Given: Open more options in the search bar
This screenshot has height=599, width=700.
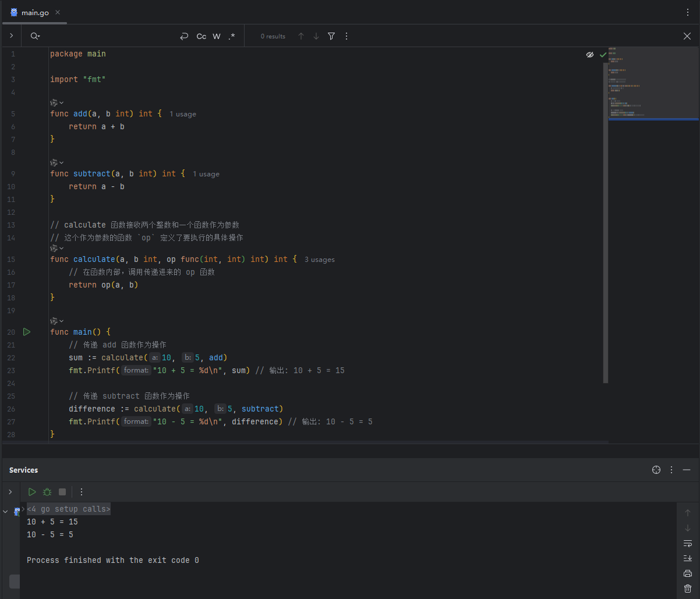Looking at the screenshot, I should click(x=347, y=36).
